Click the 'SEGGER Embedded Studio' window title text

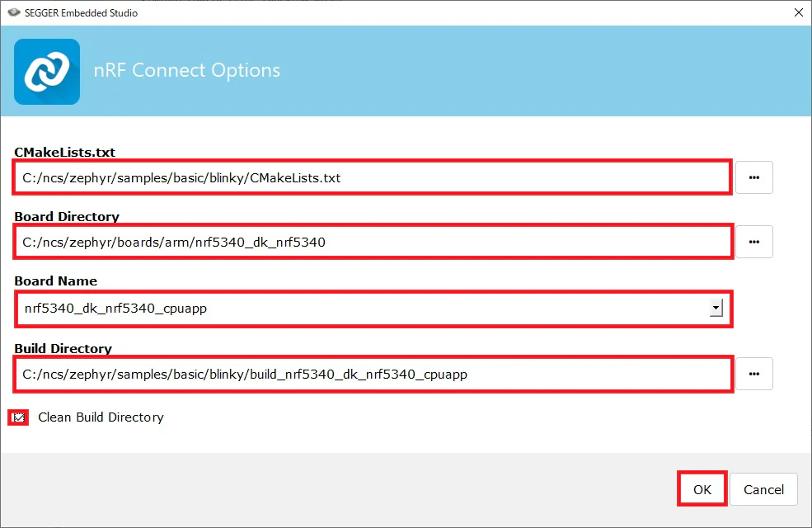coord(82,13)
